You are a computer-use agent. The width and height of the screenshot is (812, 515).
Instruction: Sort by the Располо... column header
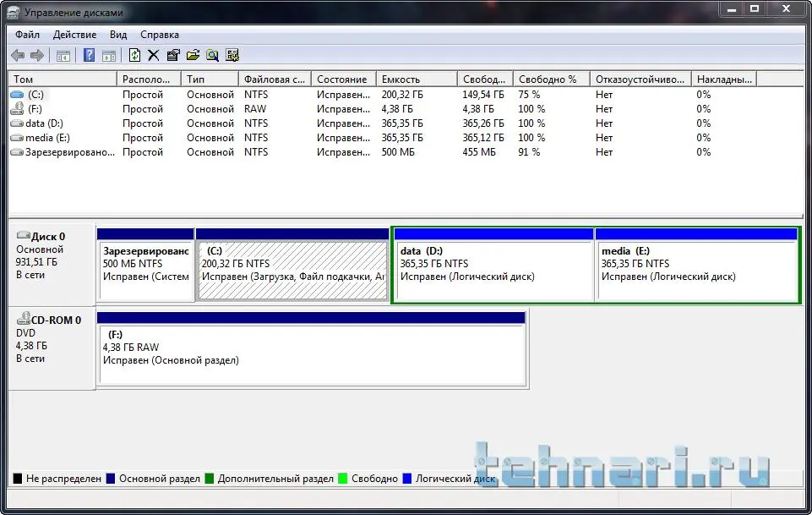click(x=150, y=79)
